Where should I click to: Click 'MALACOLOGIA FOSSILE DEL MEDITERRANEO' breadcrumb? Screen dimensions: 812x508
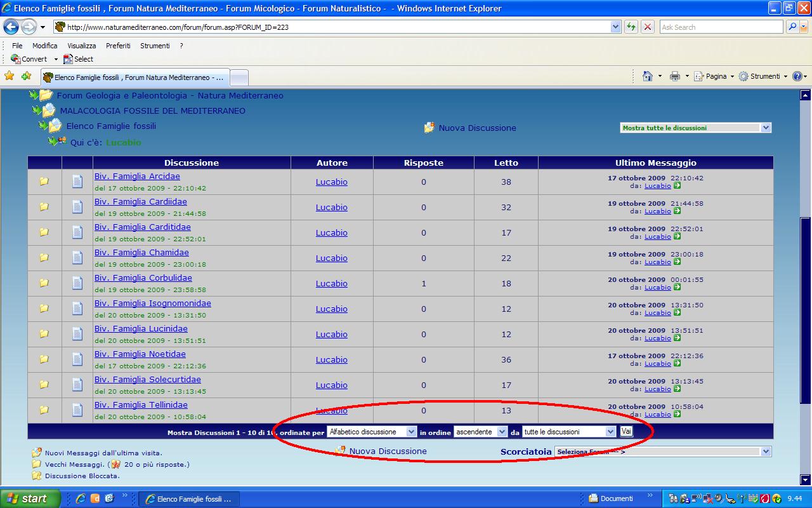pyautogui.click(x=152, y=110)
